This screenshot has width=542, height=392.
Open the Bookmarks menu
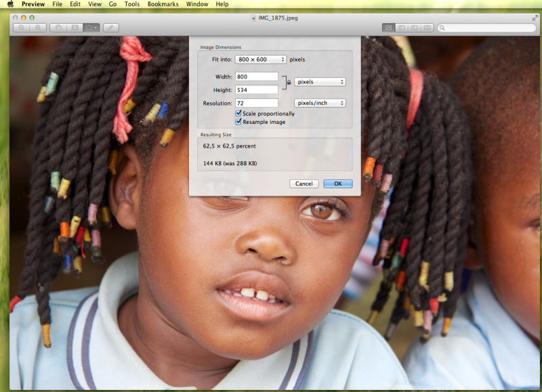pos(163,4)
